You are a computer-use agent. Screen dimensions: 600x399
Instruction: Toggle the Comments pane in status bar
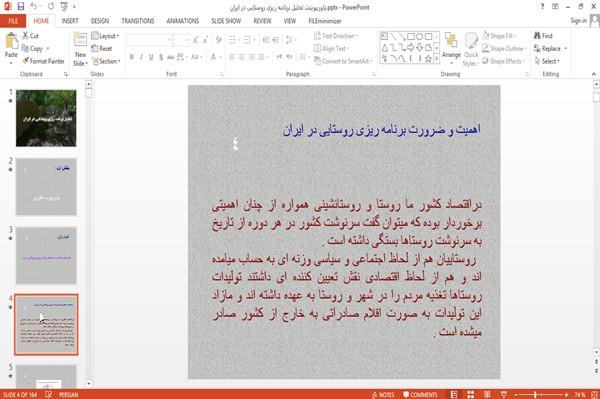(420, 394)
